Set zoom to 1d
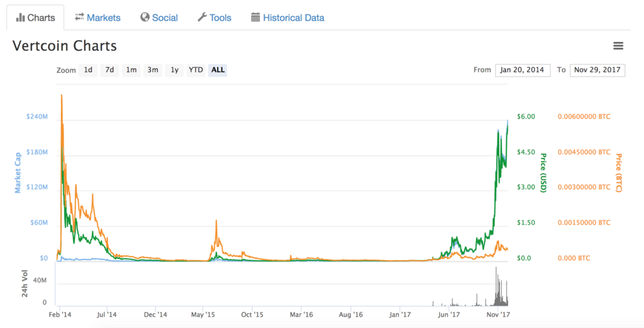This screenshot has width=644, height=328. (88, 70)
